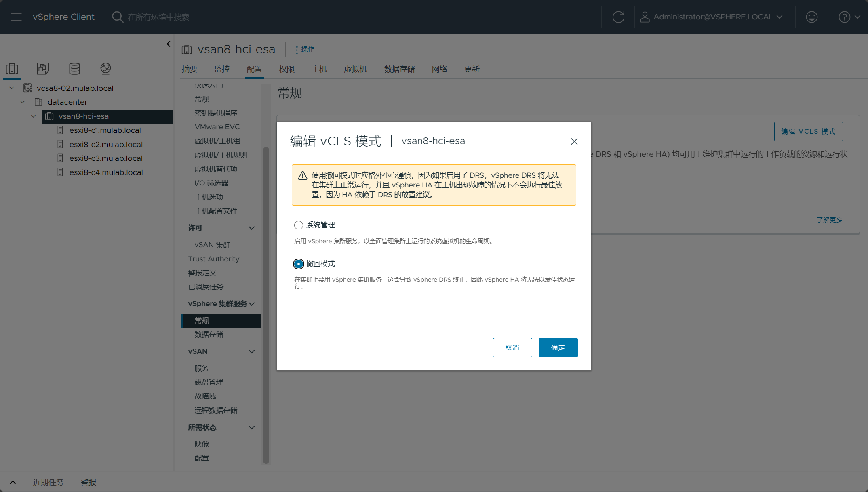Switch to the 更新 tab
The width and height of the screenshot is (868, 492).
(472, 69)
